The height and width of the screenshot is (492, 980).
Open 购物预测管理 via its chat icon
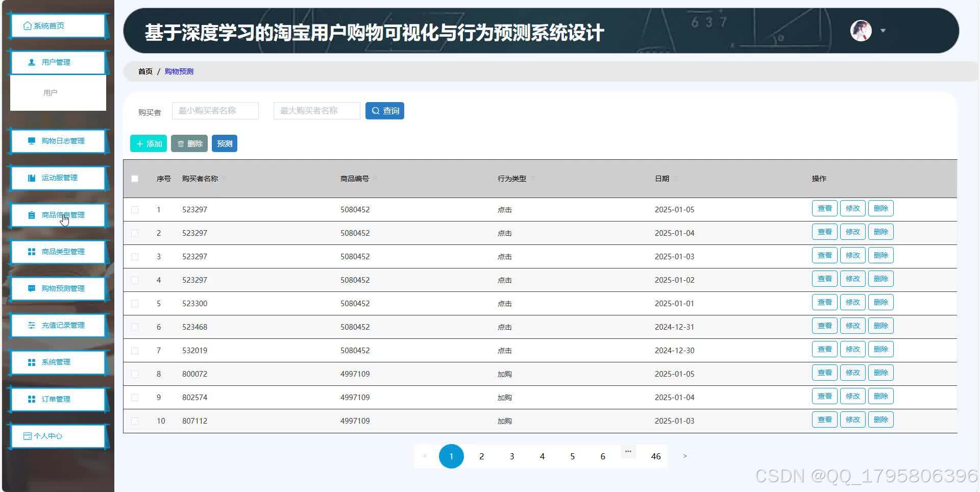click(32, 288)
